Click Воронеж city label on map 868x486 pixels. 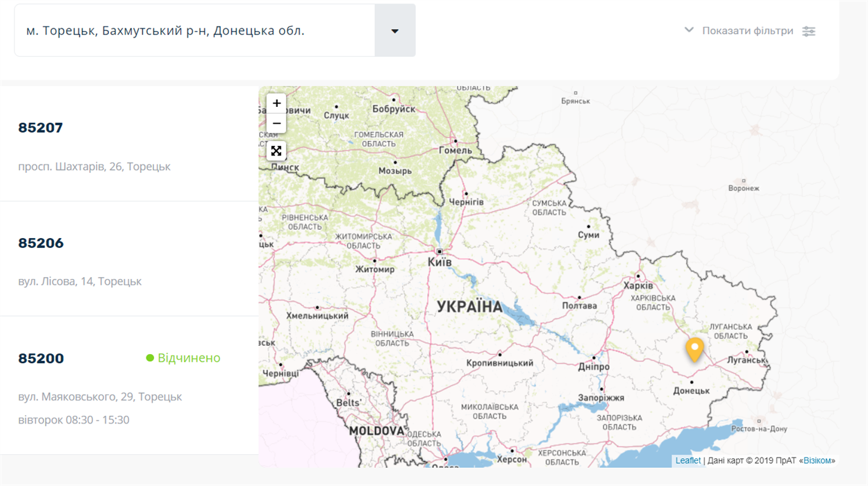coord(744,188)
